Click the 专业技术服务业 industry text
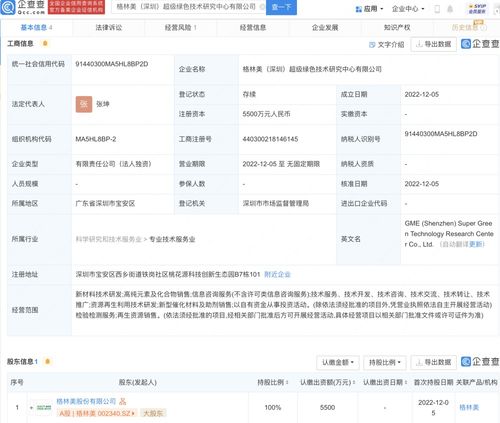 coord(172,239)
